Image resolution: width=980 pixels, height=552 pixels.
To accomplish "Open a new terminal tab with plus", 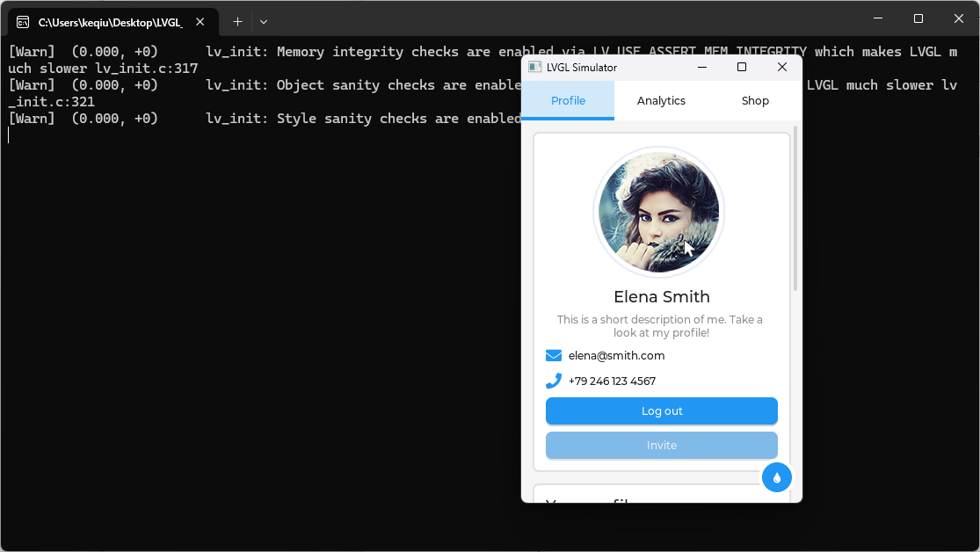I will coord(237,22).
